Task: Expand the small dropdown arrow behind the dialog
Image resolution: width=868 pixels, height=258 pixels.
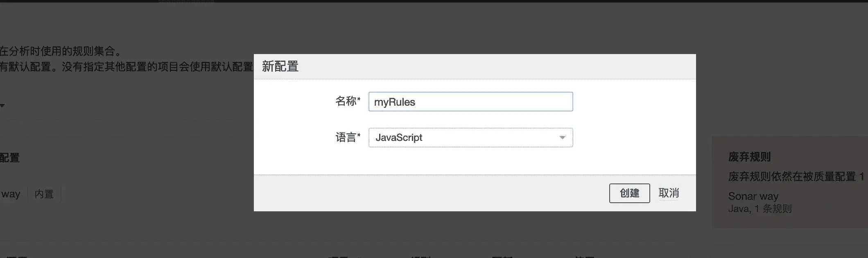Action: click(2, 106)
